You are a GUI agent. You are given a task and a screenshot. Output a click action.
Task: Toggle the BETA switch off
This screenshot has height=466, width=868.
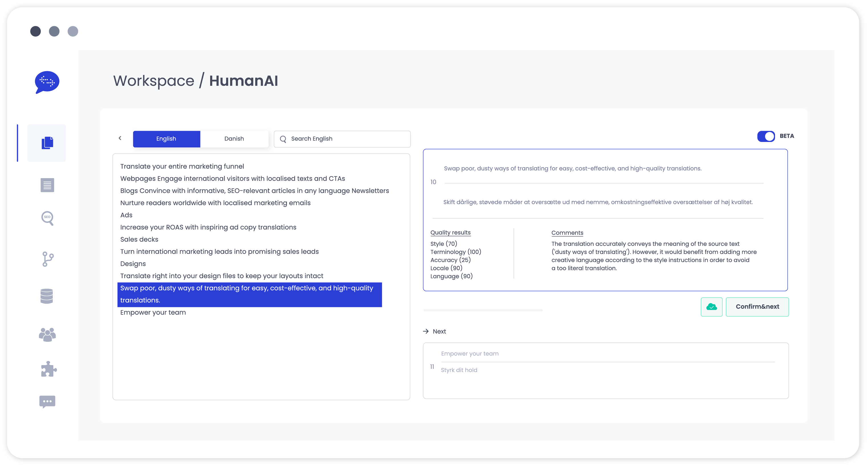766,136
